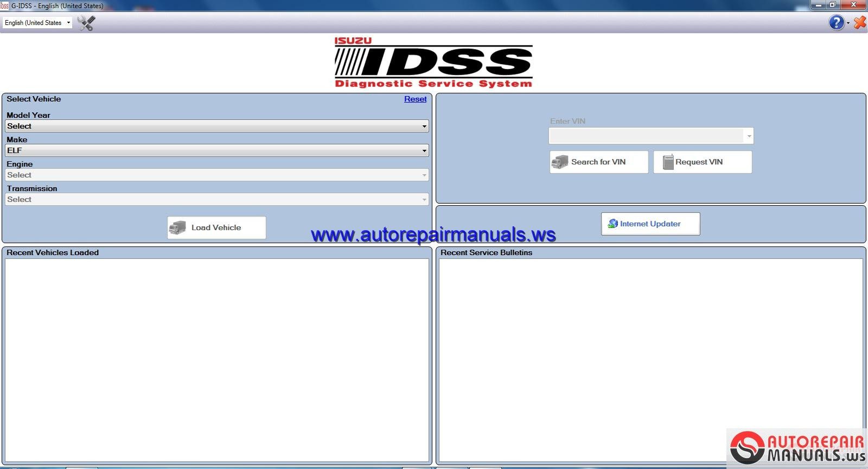Image resolution: width=868 pixels, height=469 pixels.
Task: Click inside the Recent Service Bulletins list
Action: [x=650, y=360]
